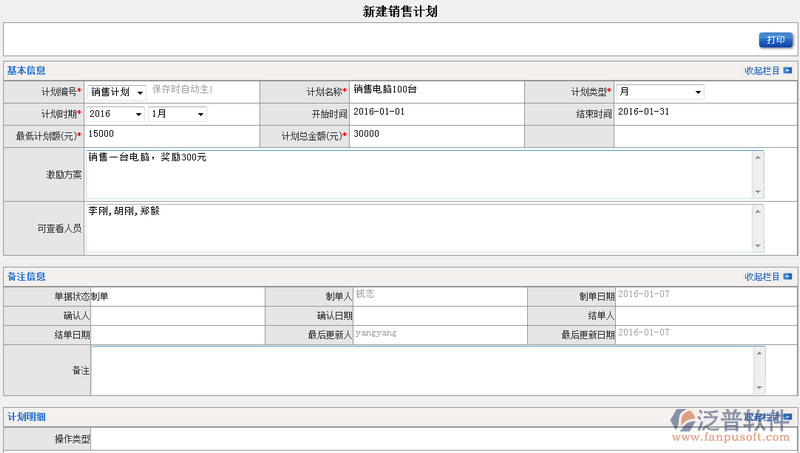
Task: Click the 操作类型 field in 计划明细
Action: point(440,439)
